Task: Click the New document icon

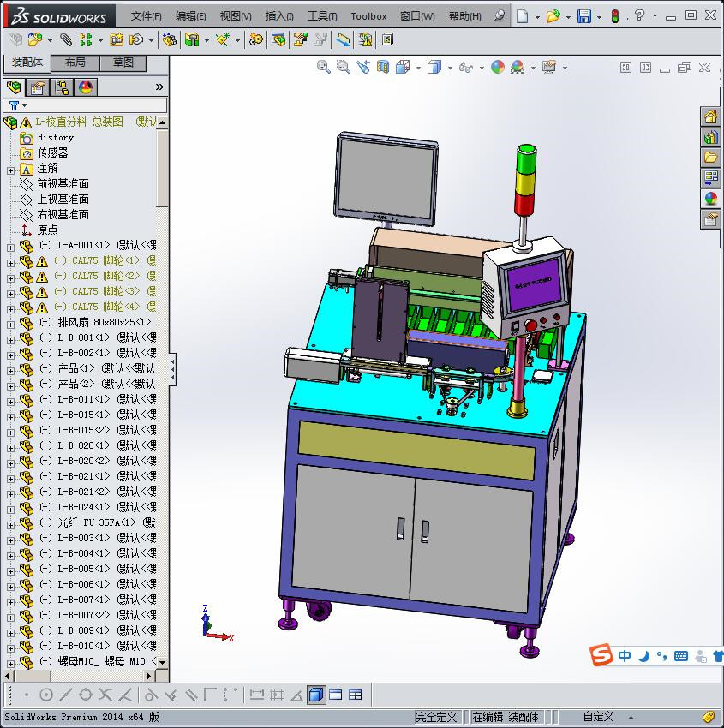Action: pyautogui.click(x=523, y=17)
